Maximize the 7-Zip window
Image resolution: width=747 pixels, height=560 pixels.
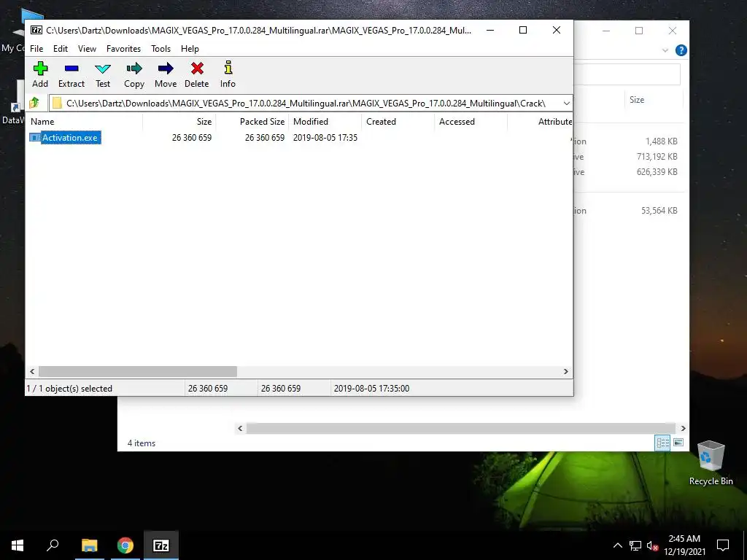pyautogui.click(x=523, y=30)
